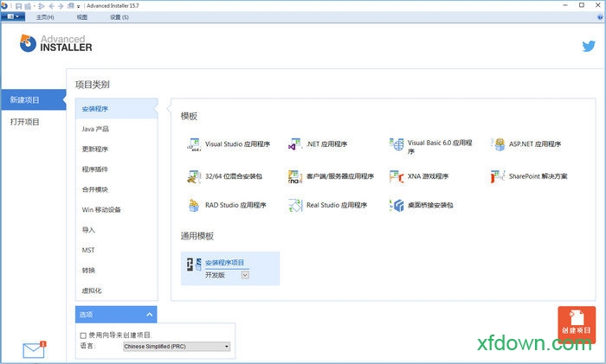Image resolution: width=606 pixels, height=364 pixels.
Task: Open the 主页(H) ribbon tab
Action: tap(45, 17)
